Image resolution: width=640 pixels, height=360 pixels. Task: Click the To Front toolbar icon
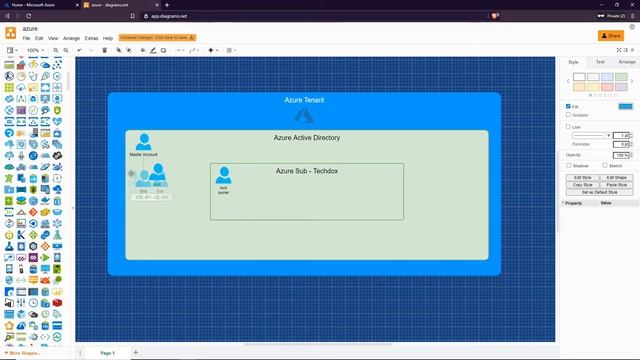pyautogui.click(x=119, y=50)
